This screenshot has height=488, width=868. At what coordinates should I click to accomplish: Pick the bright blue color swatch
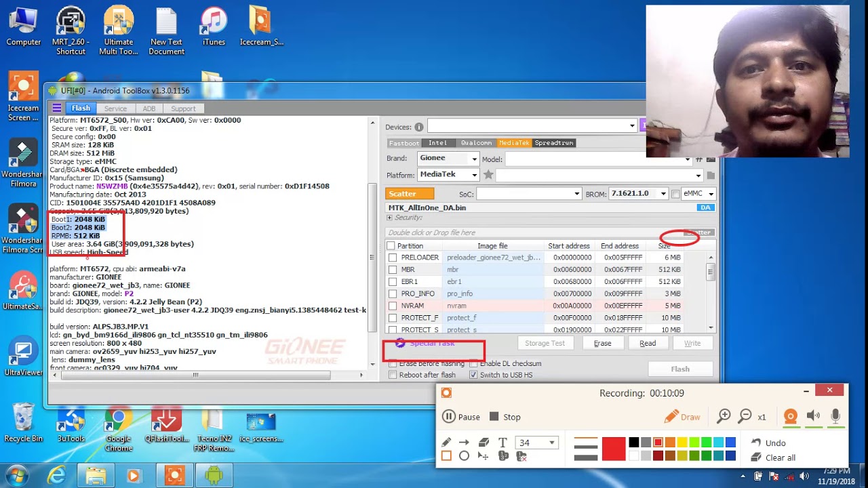tap(730, 443)
